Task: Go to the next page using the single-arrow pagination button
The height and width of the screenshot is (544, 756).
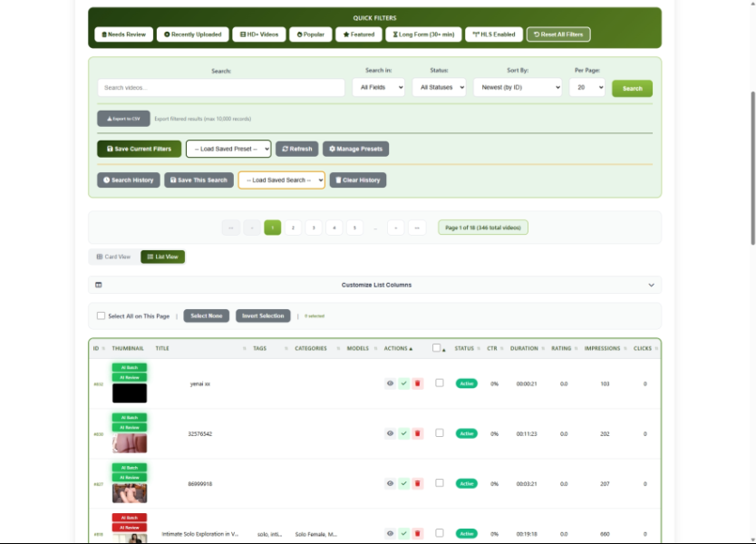Action: click(396, 228)
